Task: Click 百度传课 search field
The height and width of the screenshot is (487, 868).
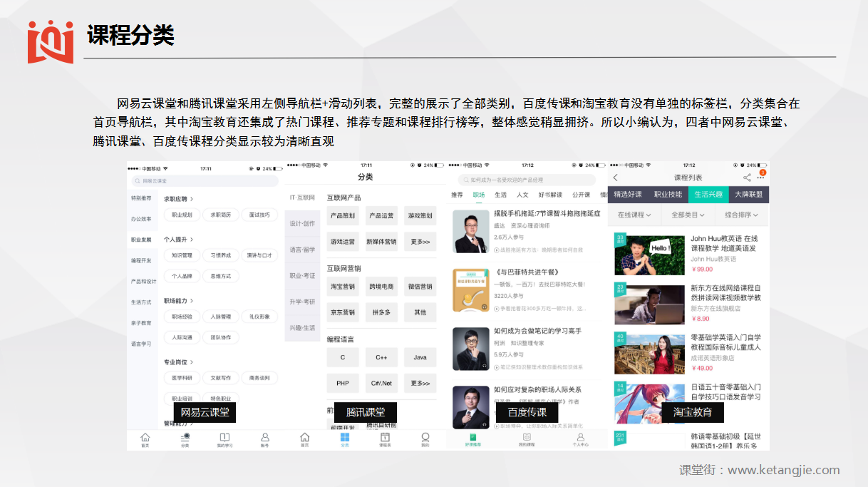Action: pyautogui.click(x=527, y=180)
